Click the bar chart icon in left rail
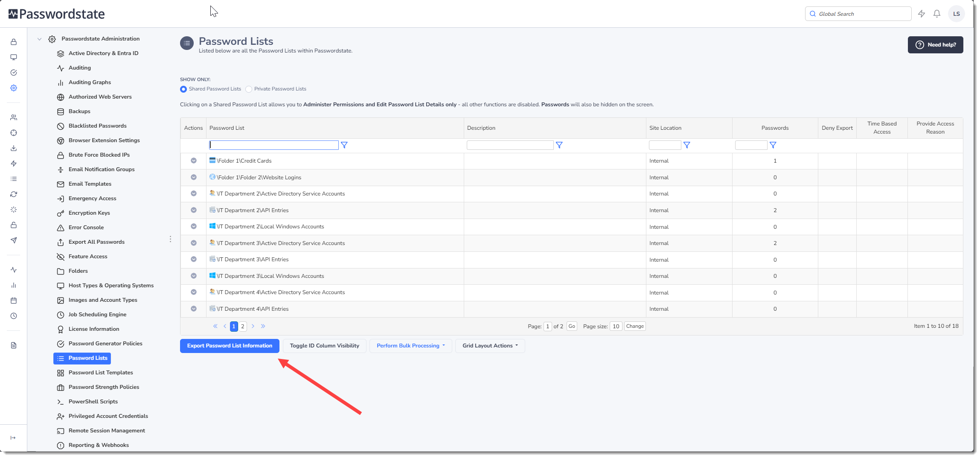Image resolution: width=980 pixels, height=458 pixels. pyautogui.click(x=14, y=285)
